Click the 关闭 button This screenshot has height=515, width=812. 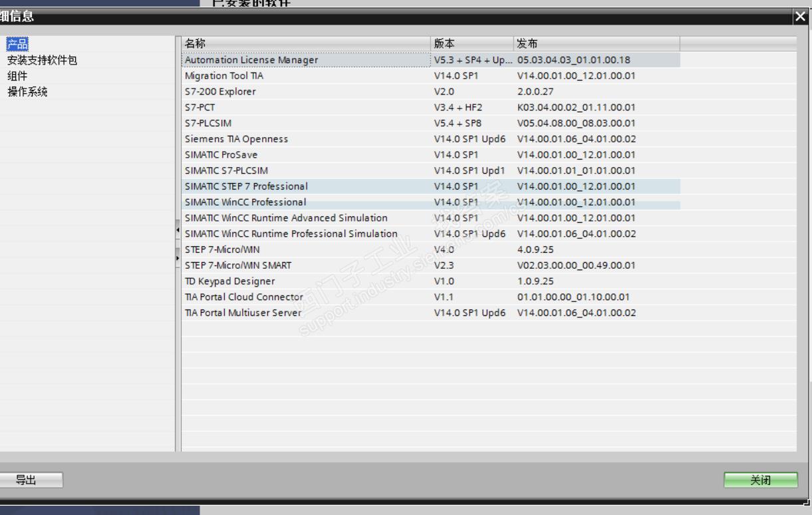(761, 480)
